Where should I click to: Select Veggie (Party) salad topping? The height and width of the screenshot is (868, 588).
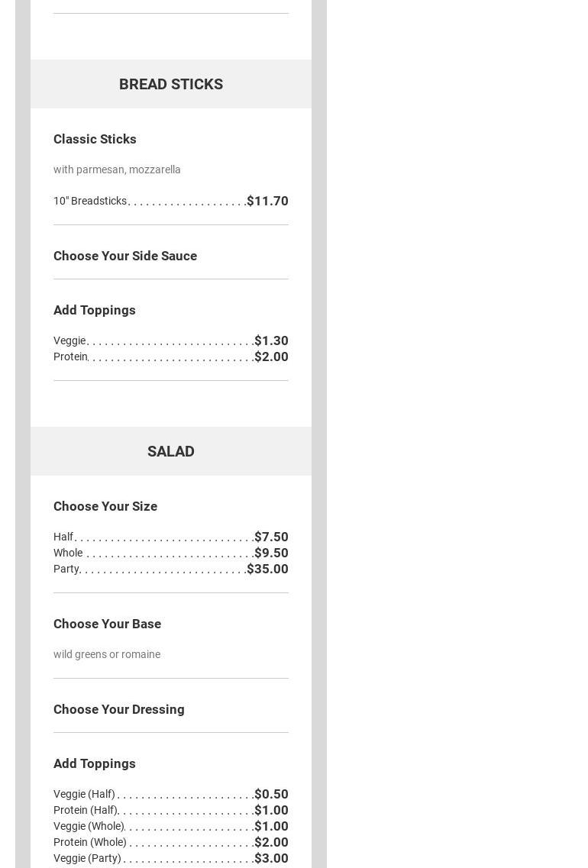[x=87, y=858]
